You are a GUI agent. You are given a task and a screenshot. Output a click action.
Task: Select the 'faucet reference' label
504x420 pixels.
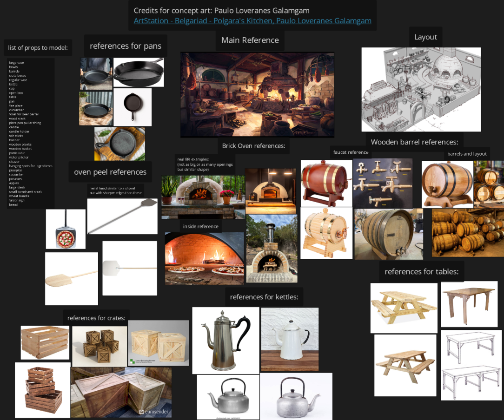coord(351,152)
